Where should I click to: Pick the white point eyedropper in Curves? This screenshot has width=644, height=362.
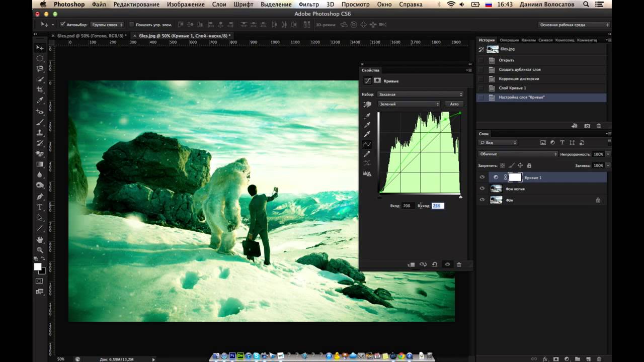point(367,134)
